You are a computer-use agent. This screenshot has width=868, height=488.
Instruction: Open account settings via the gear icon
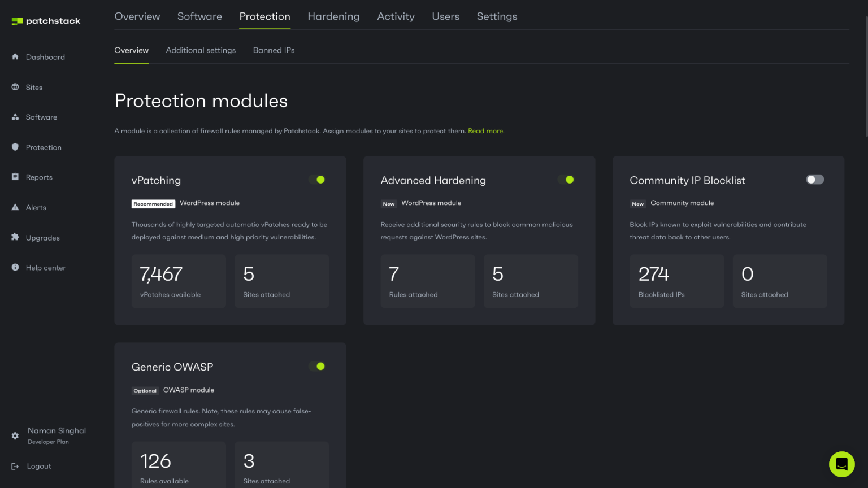pos(15,435)
